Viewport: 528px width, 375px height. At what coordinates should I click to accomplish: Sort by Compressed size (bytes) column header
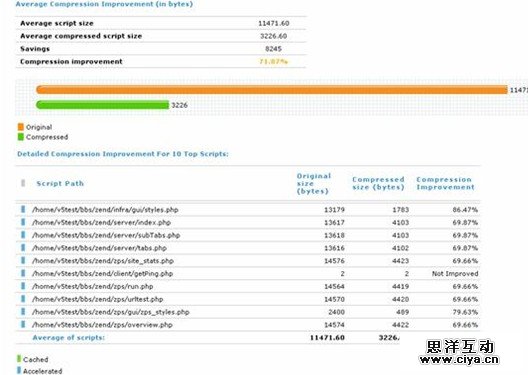pos(378,183)
